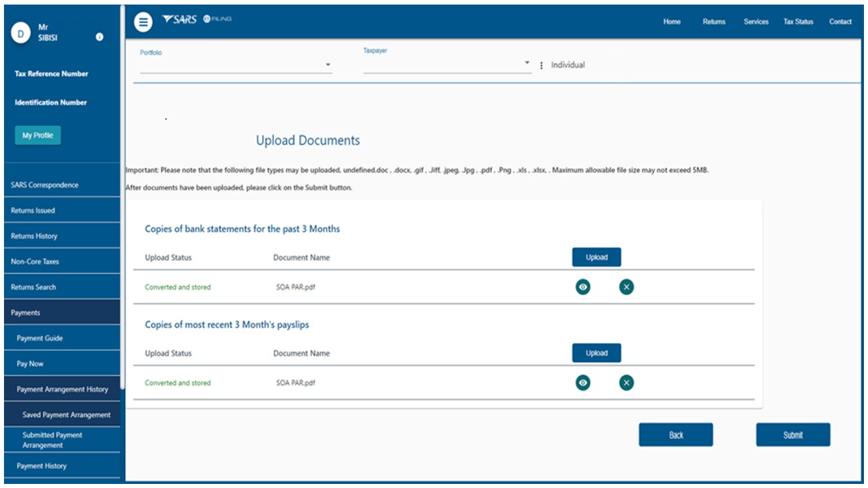Viewport: 868px width, 488px height.
Task: Preview the uploaded payslips document
Action: pyautogui.click(x=583, y=383)
